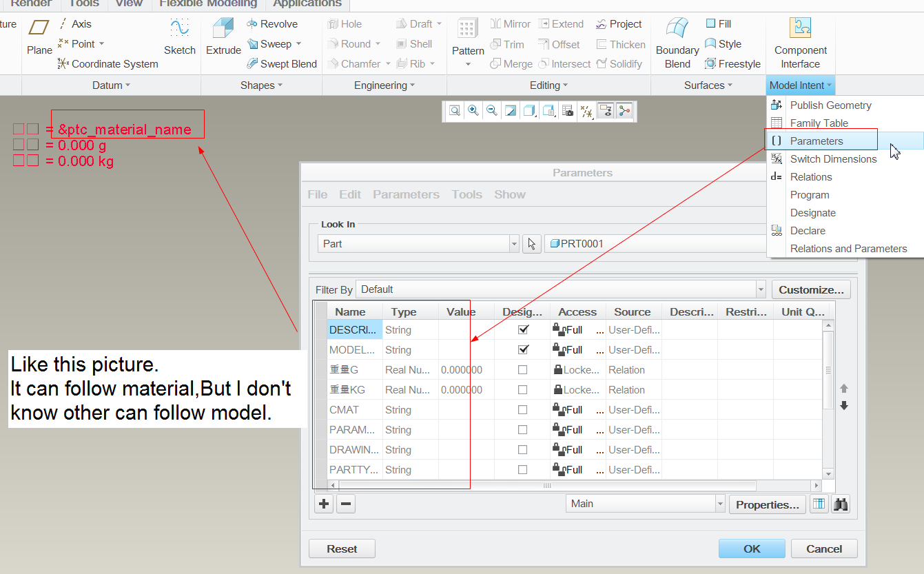
Task: Start the Sketch tool
Action: 180,37
